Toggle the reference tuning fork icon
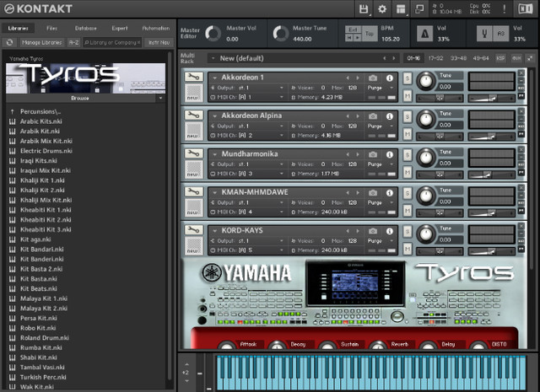540x392 pixels. pos(484,34)
